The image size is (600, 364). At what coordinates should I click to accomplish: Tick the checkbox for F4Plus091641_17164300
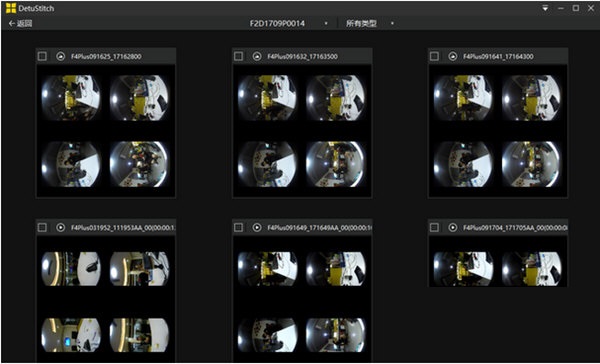pos(434,56)
